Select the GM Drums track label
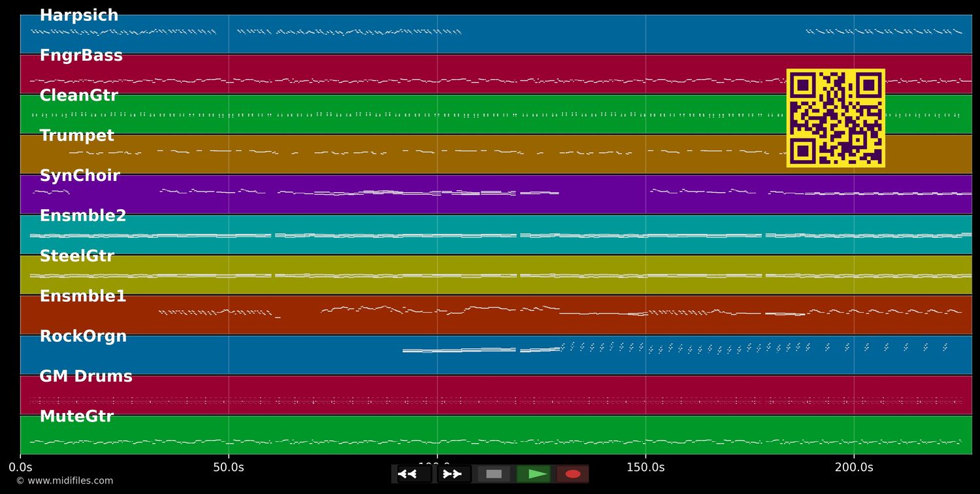980x494 pixels. (86, 376)
